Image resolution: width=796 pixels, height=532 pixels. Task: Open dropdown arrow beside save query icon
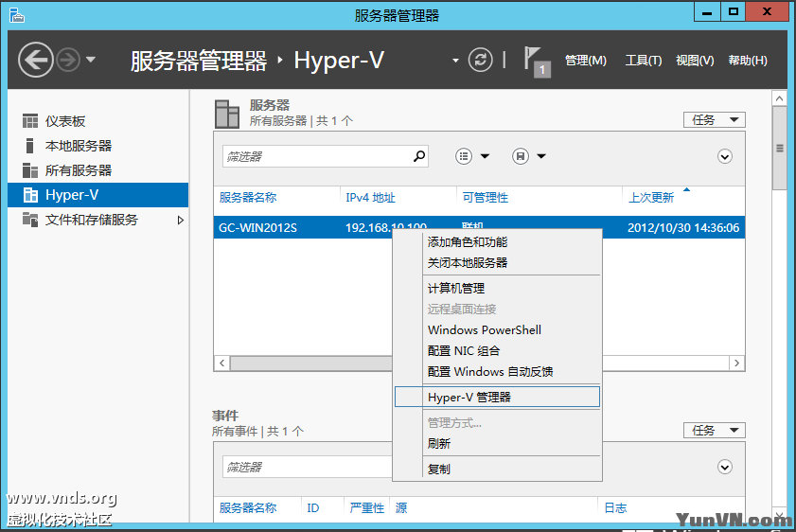coord(541,156)
